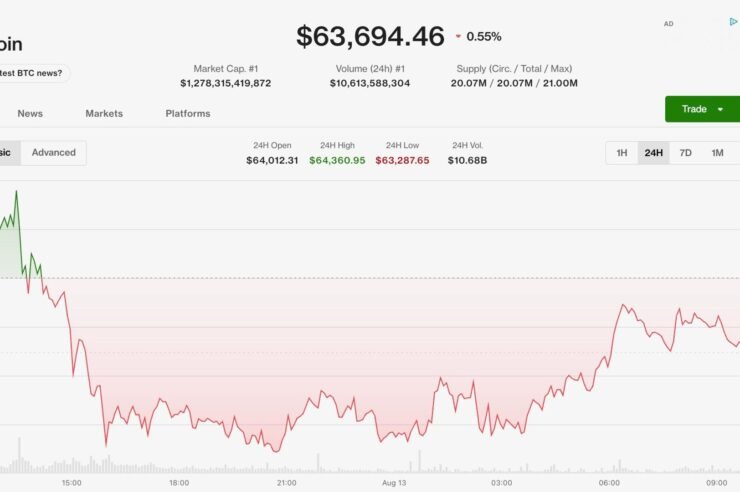Expand the Trade dropdown arrow

click(720, 109)
